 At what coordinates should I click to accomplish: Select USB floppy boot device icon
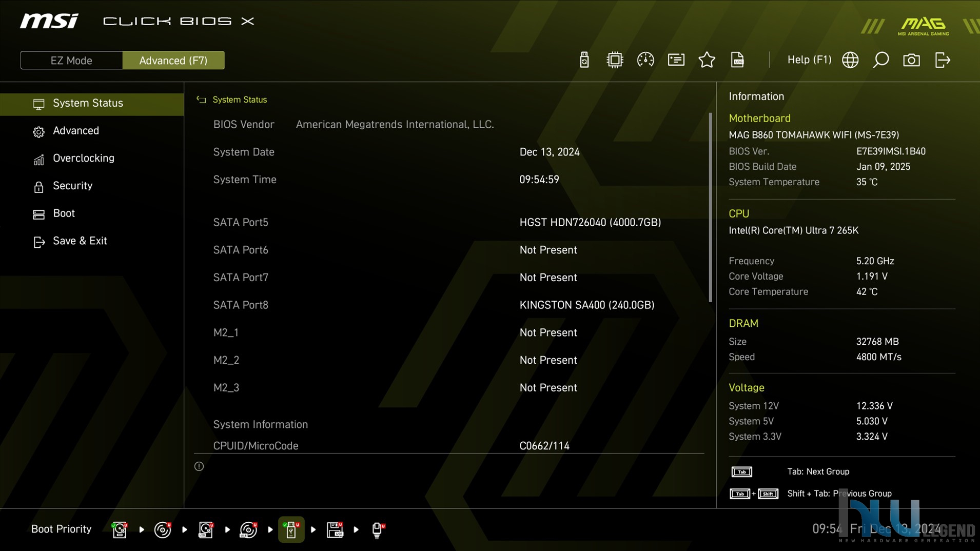tap(335, 529)
